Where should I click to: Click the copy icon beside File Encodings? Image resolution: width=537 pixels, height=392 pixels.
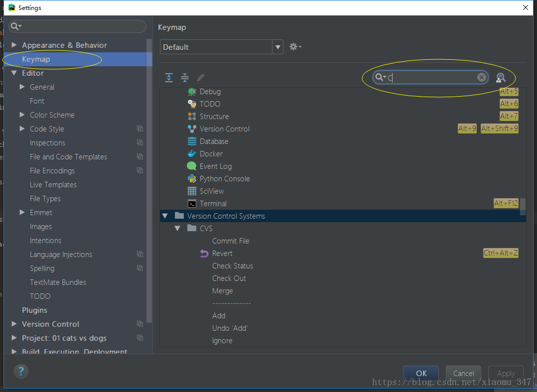139,170
